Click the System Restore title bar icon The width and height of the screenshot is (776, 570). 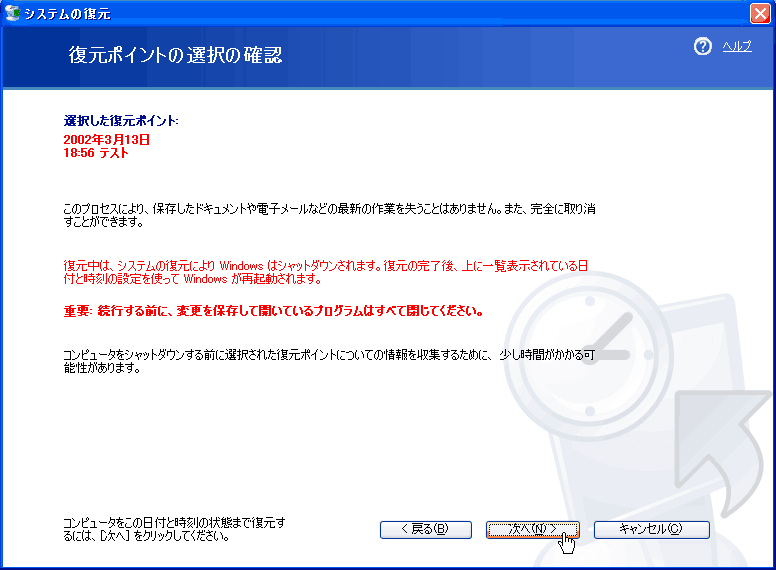tap(12, 13)
